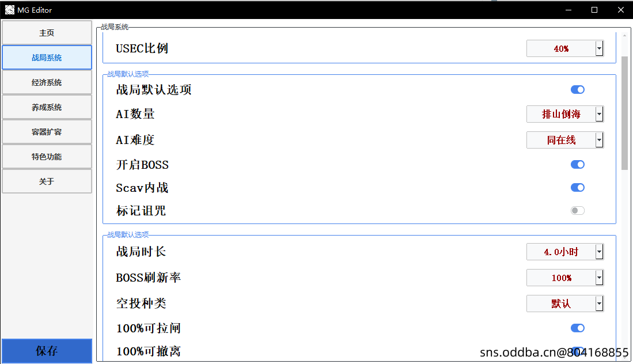This screenshot has width=633, height=364.
Task: Click the 标记诅咒 label text
Action: click(x=141, y=211)
